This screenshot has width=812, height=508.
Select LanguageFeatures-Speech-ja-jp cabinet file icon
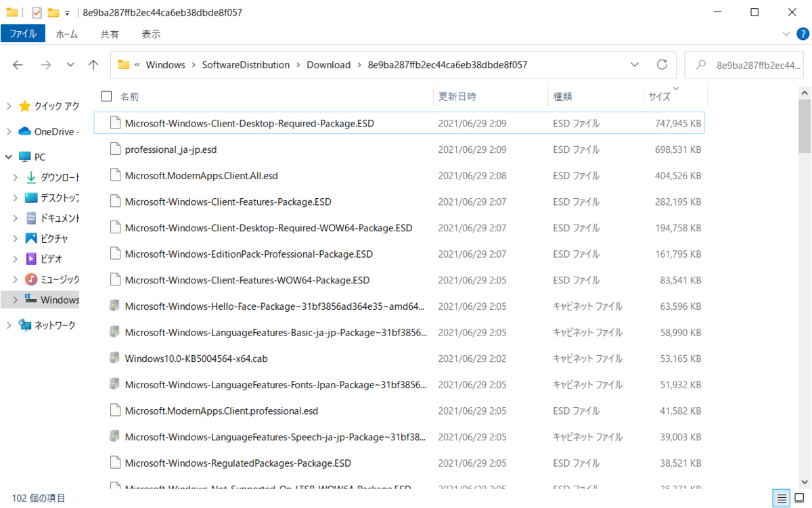(x=115, y=437)
